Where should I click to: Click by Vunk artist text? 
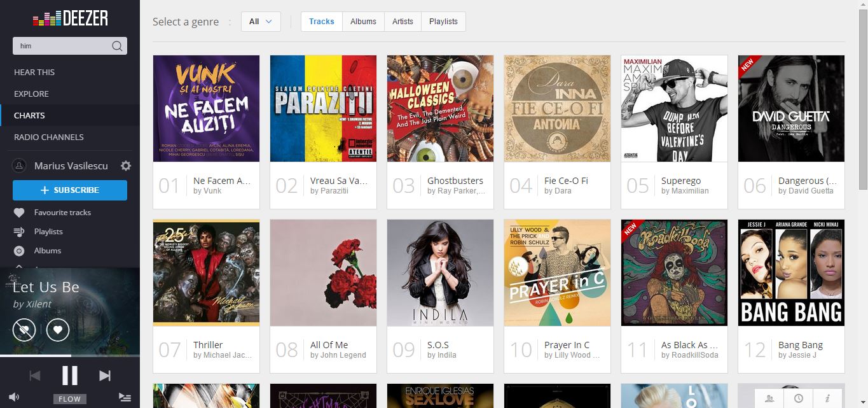207,191
